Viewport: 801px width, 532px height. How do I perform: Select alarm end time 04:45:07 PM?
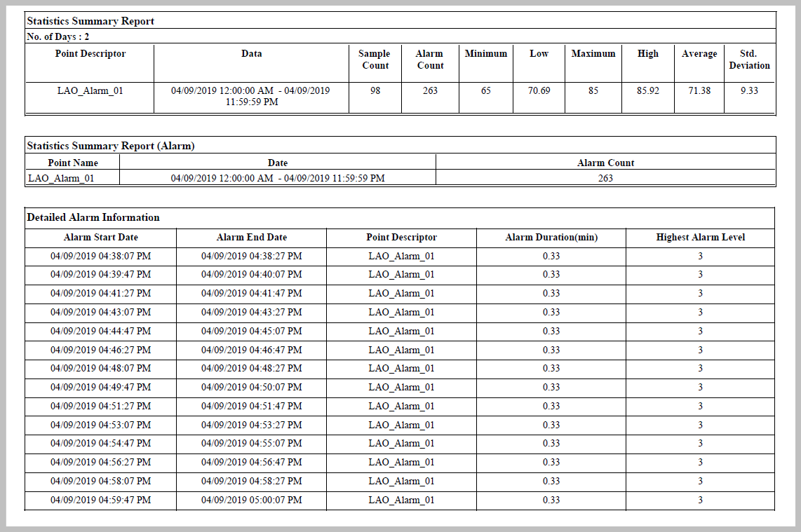click(x=252, y=331)
